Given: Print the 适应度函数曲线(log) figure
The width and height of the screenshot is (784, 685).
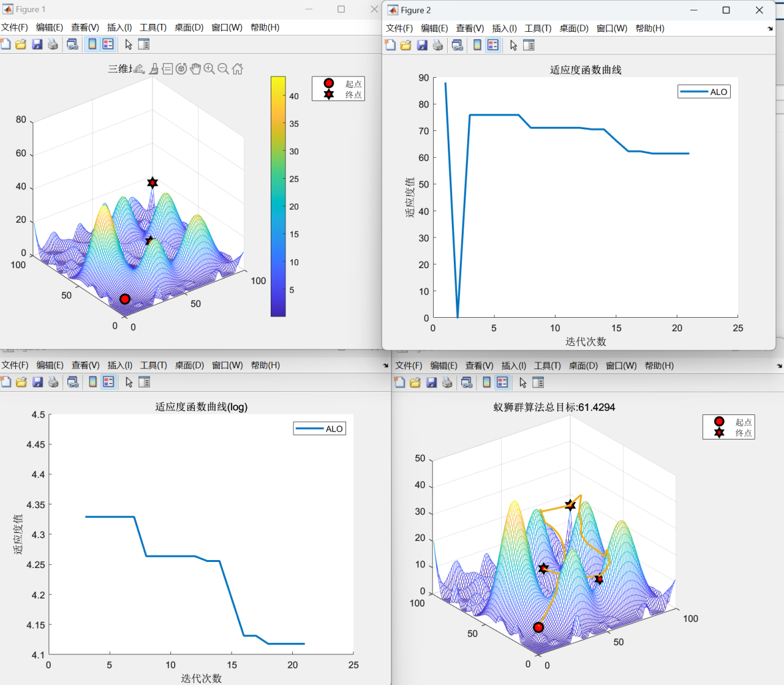Looking at the screenshot, I should point(53,382).
